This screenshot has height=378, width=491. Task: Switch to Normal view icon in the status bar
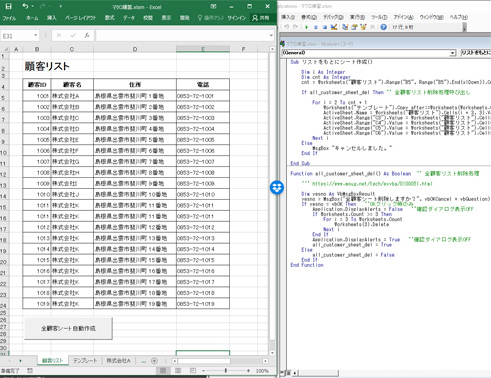(x=163, y=371)
